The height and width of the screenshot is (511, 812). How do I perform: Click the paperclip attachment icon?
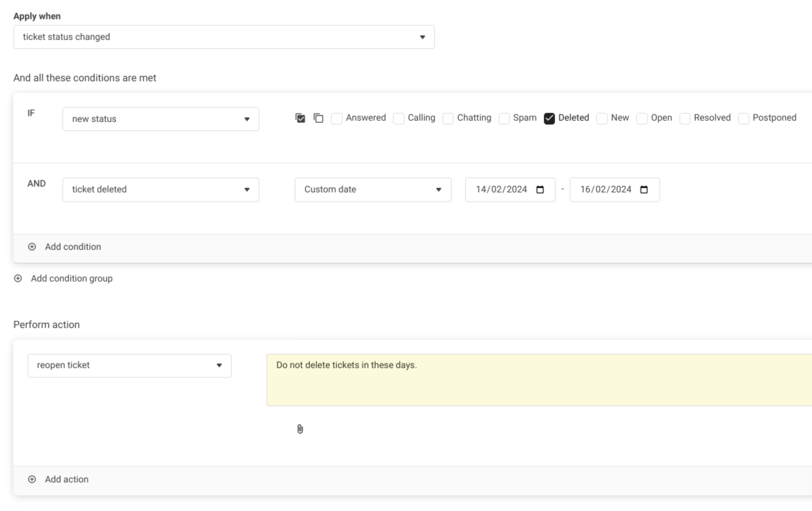(x=300, y=429)
